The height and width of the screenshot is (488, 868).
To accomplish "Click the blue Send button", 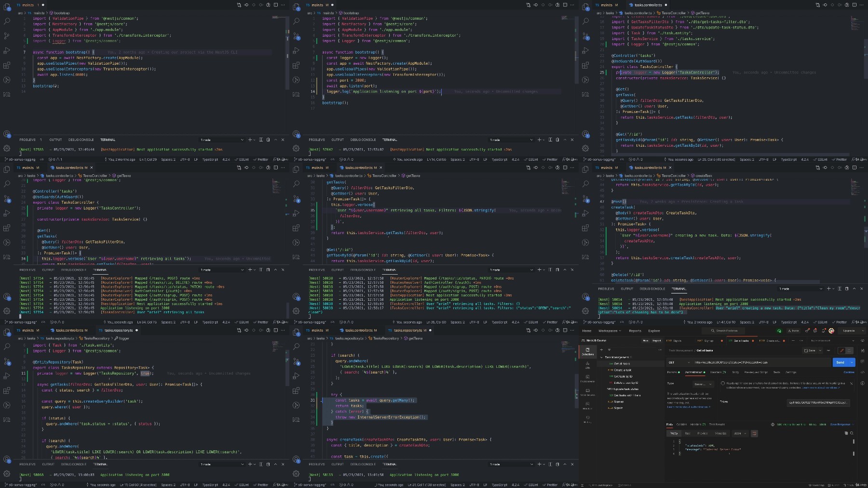I will (x=841, y=363).
